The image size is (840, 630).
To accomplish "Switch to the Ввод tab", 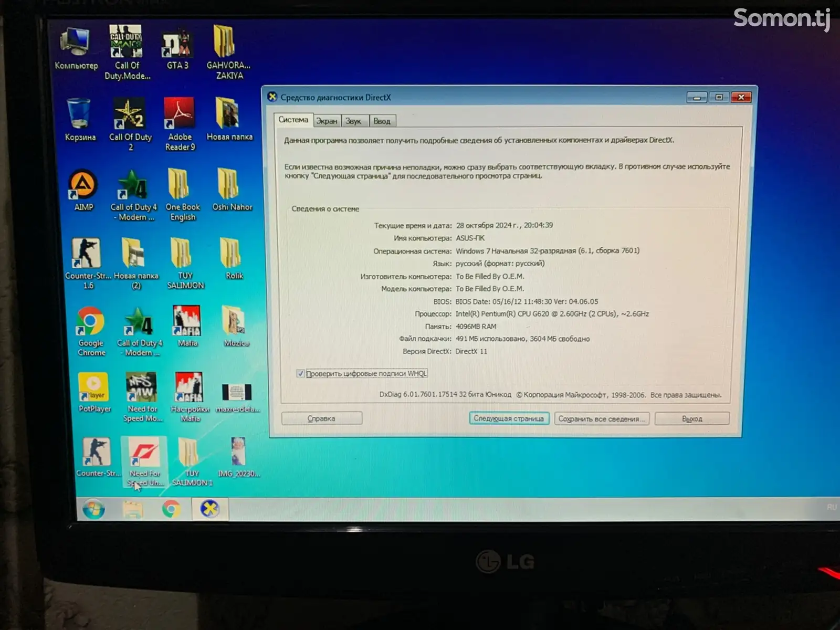I will point(382,121).
